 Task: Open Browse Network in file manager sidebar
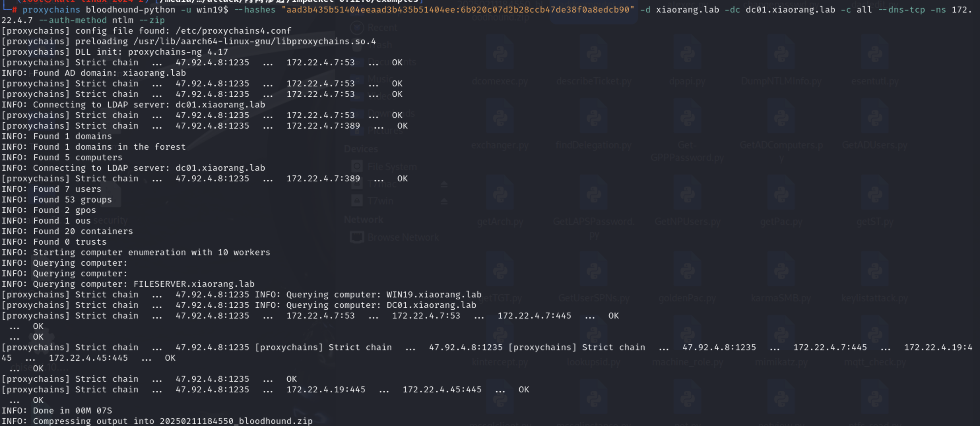(395, 237)
